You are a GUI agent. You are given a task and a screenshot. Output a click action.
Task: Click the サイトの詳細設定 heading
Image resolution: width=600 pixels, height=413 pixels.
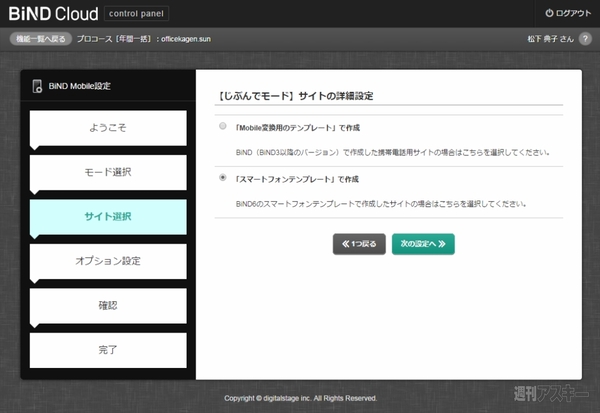(295, 96)
